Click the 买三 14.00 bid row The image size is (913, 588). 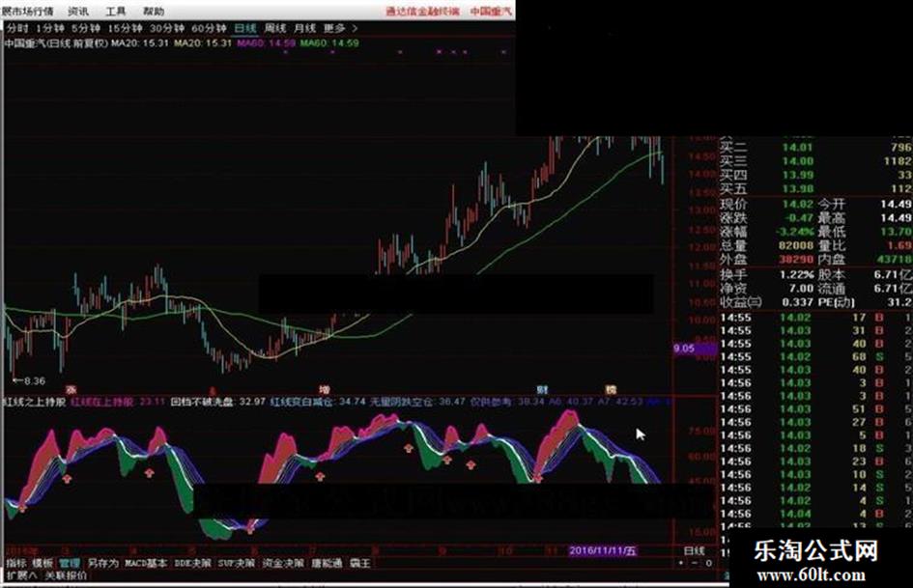815,160
